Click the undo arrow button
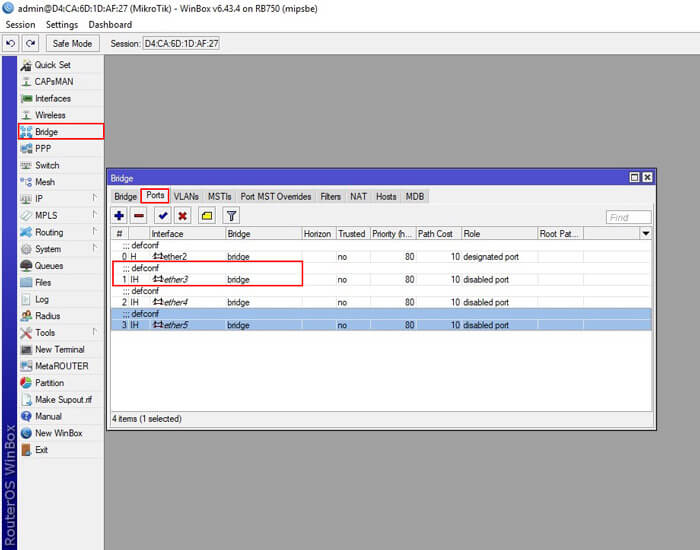The width and height of the screenshot is (700, 550). (11, 43)
